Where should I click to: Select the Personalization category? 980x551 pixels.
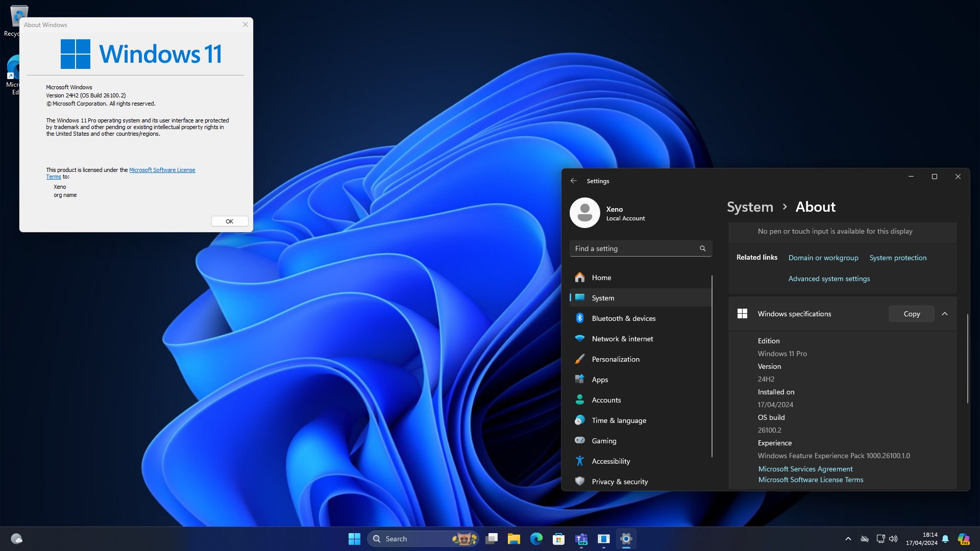point(615,359)
